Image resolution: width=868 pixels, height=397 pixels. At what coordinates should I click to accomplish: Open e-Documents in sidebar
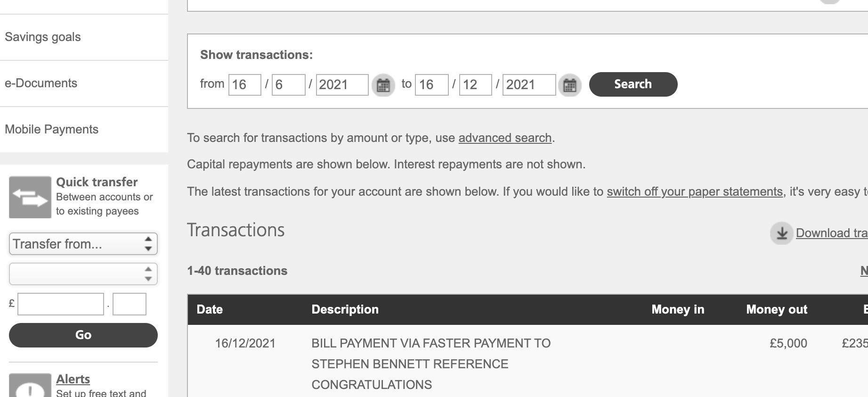[x=41, y=83]
